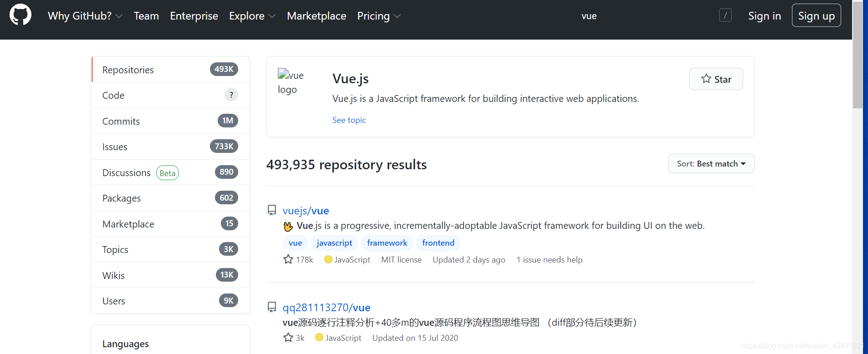The height and width of the screenshot is (354, 868).
Task: Click the slash keyboard shortcut icon in search
Action: click(x=725, y=15)
